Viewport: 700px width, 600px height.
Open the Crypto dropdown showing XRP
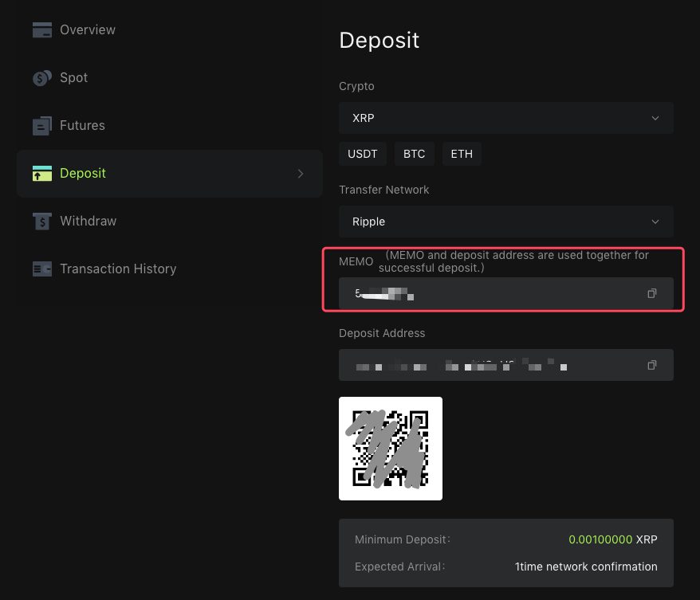point(505,118)
